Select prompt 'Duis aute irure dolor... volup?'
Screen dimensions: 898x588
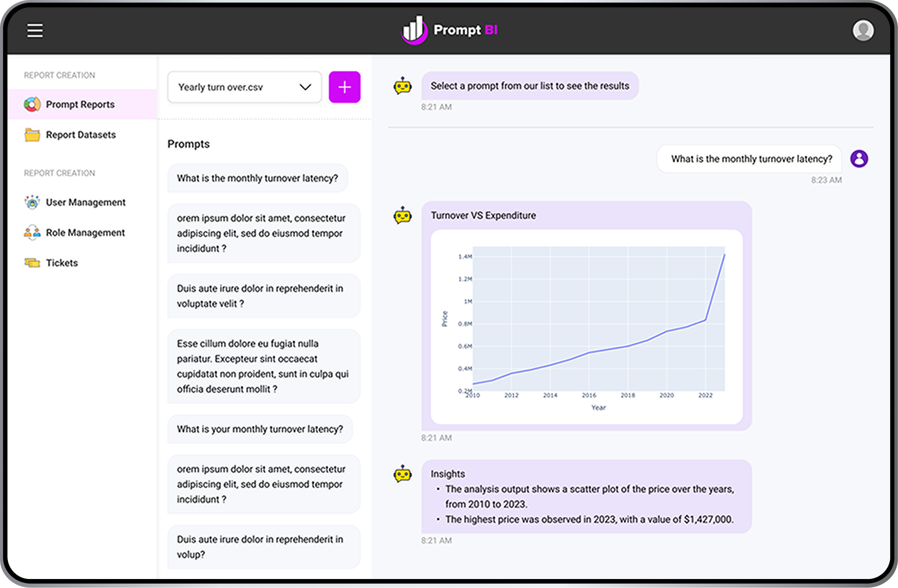[x=264, y=547]
